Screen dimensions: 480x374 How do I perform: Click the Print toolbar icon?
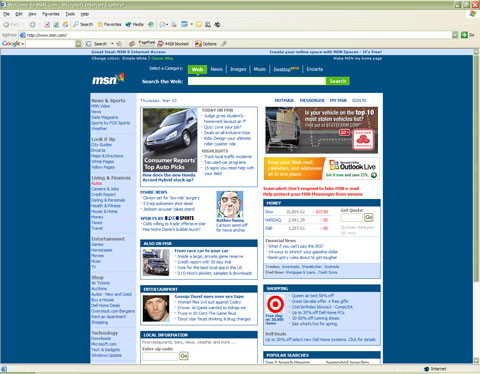[174, 24]
